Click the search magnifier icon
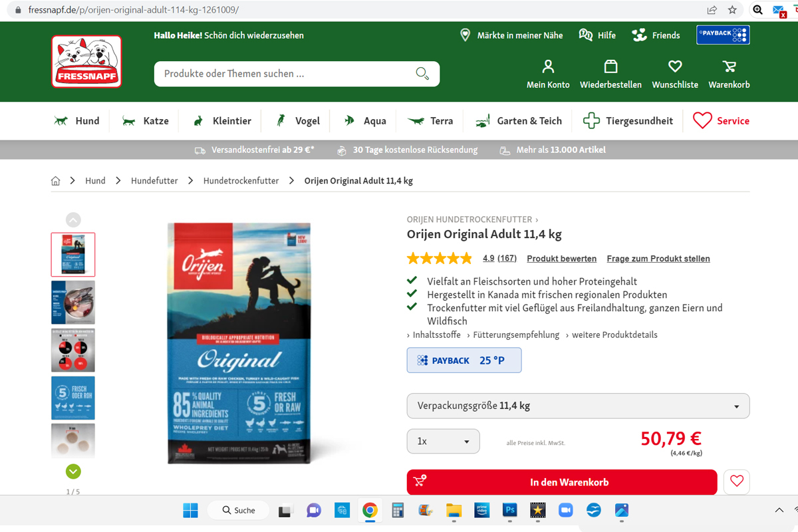The image size is (798, 532). coord(422,73)
